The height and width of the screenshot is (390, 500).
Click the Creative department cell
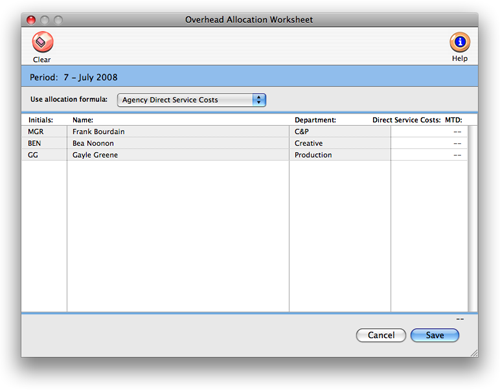pos(340,143)
